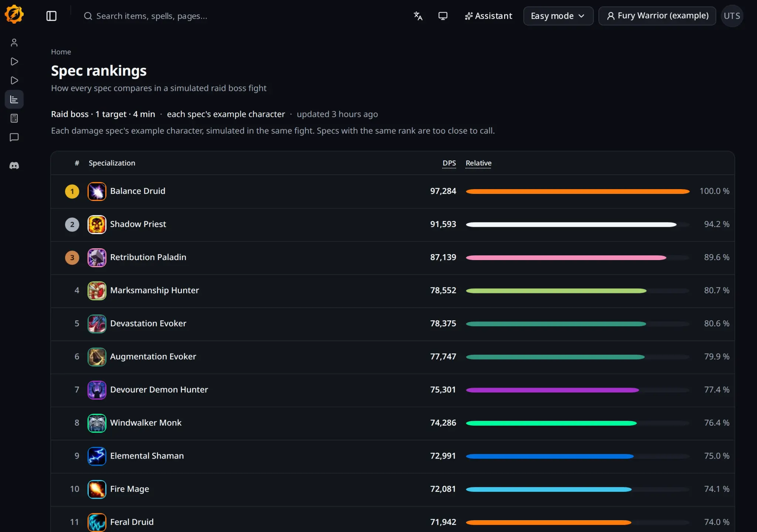Select the Marksmanship Hunter name

coord(155,290)
